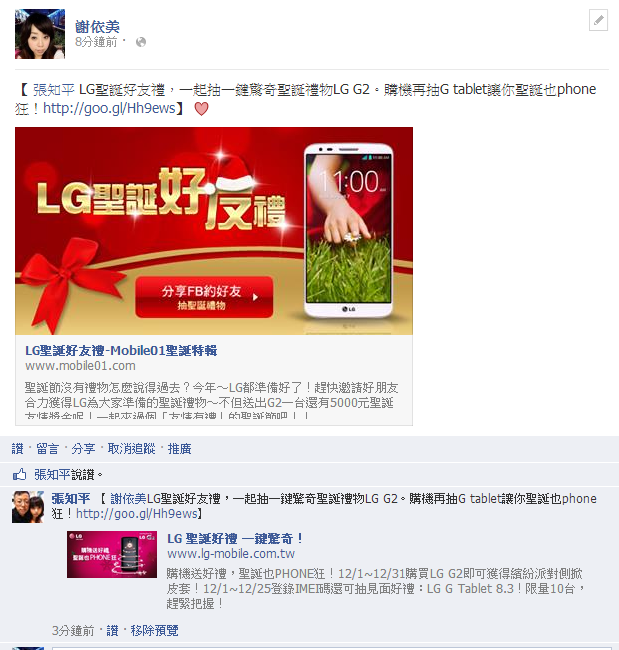Click the pencil edit icon on post
Image resolution: width=619 pixels, height=650 pixels.
click(598, 20)
